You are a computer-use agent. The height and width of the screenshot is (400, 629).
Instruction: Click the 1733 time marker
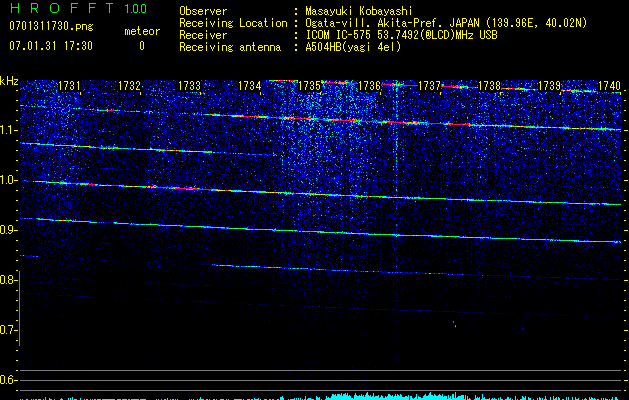pyautogui.click(x=190, y=87)
